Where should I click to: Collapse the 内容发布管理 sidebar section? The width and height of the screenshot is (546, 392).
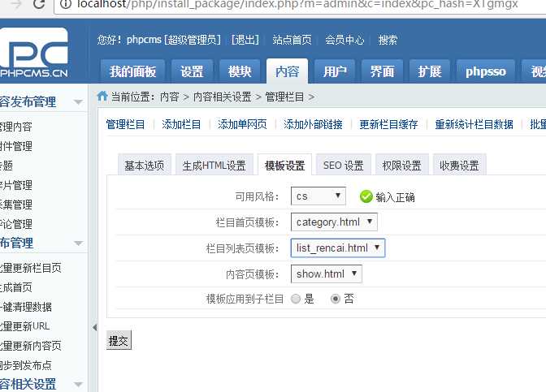point(78,102)
